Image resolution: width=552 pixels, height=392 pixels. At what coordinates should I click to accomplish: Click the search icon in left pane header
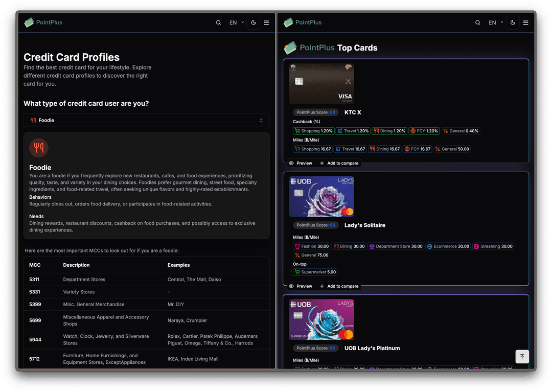(218, 22)
